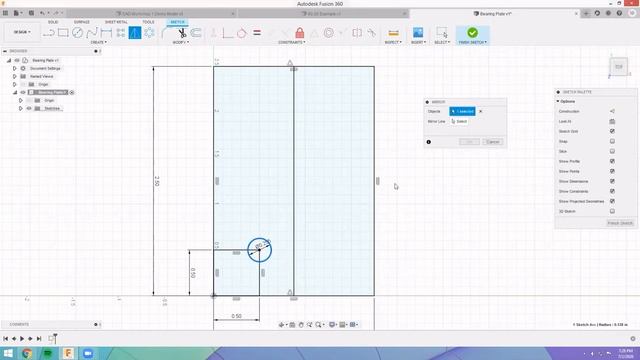Expand the Document Settings tree node
Screen dimensions: 640x360
tap(15, 69)
